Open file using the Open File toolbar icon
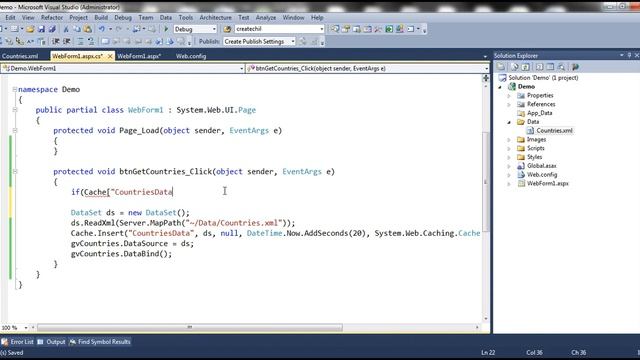 click(30, 29)
